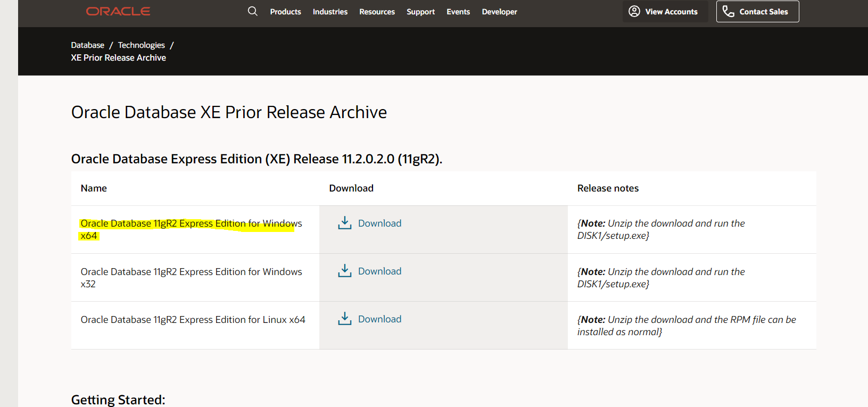The height and width of the screenshot is (407, 868).
Task: Click the Contact Sales button text
Action: coord(764,12)
